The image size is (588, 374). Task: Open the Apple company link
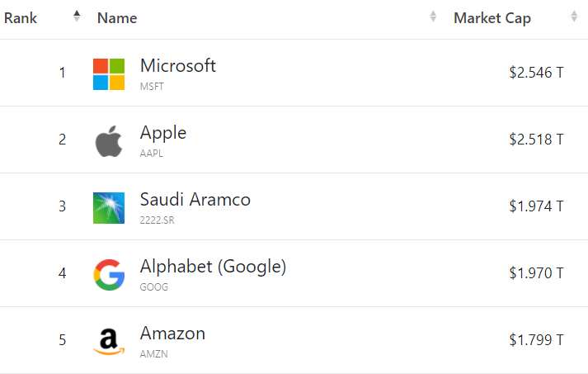[163, 133]
